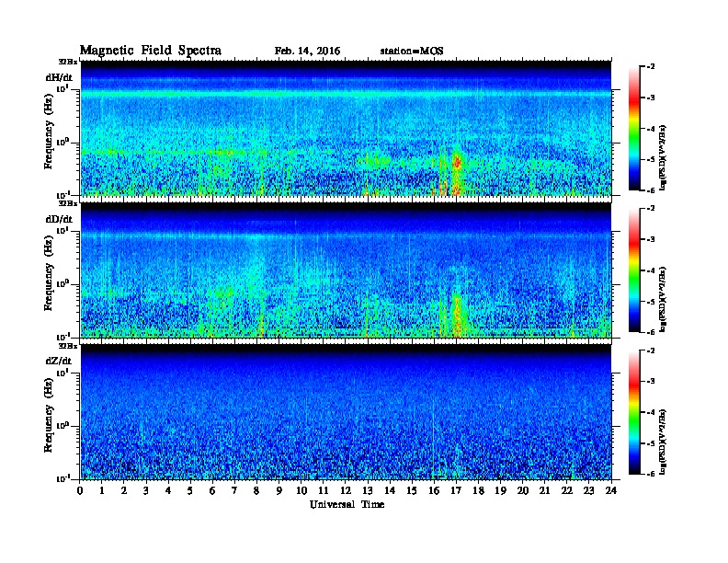Screen dimensions: 728x563
Task: Click the red burst at 17 UT in dH/dt spectrogram
Action: (457, 163)
